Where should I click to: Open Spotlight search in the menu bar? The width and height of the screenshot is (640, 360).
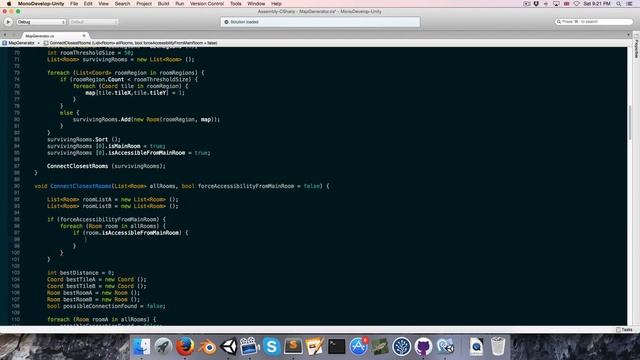619,3
